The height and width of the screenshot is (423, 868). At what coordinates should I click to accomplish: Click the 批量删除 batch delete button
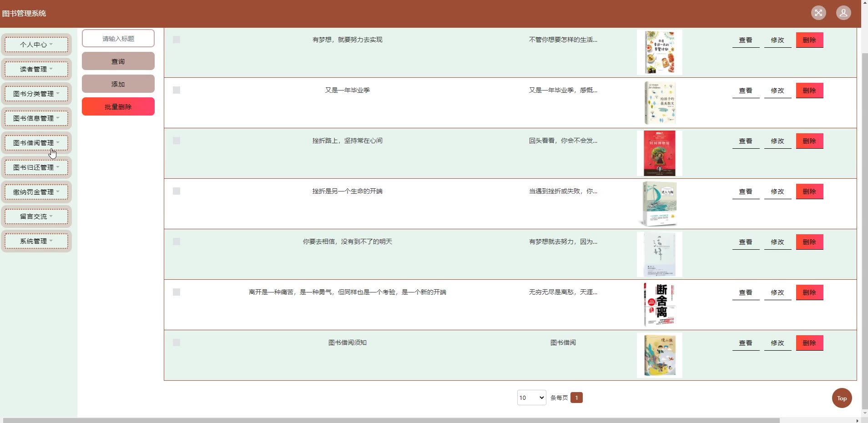tap(118, 106)
